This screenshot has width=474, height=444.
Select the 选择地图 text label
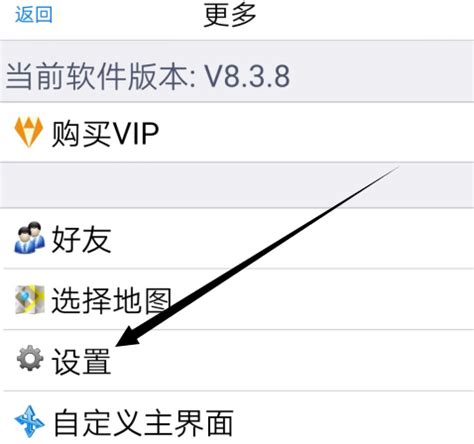tap(111, 300)
